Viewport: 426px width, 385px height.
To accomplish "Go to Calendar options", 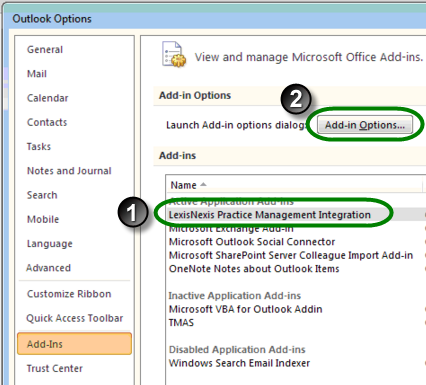I will 47,98.
